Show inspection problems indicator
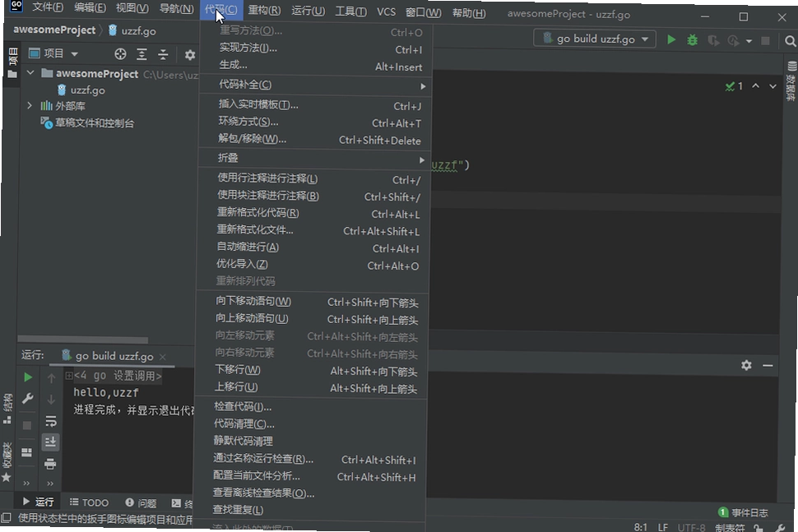Image resolution: width=798 pixels, height=532 pixels. tap(734, 86)
